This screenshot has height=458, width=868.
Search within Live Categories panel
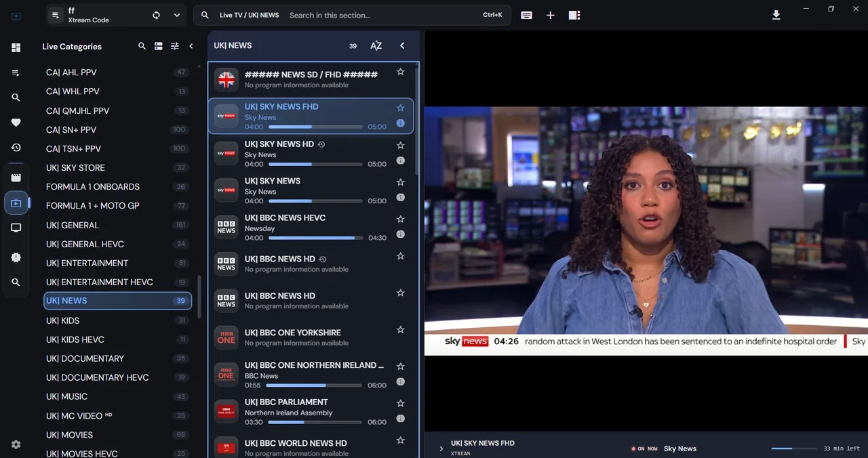(x=142, y=46)
